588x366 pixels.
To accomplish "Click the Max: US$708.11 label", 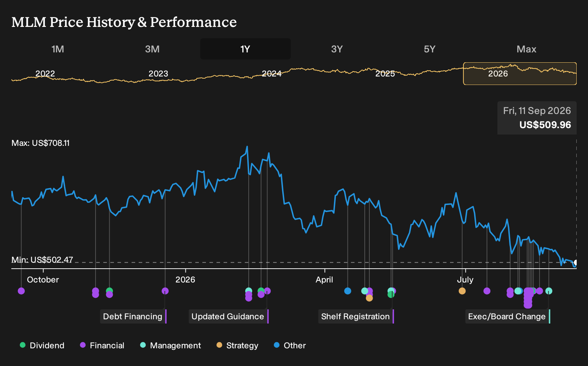I will tap(41, 143).
